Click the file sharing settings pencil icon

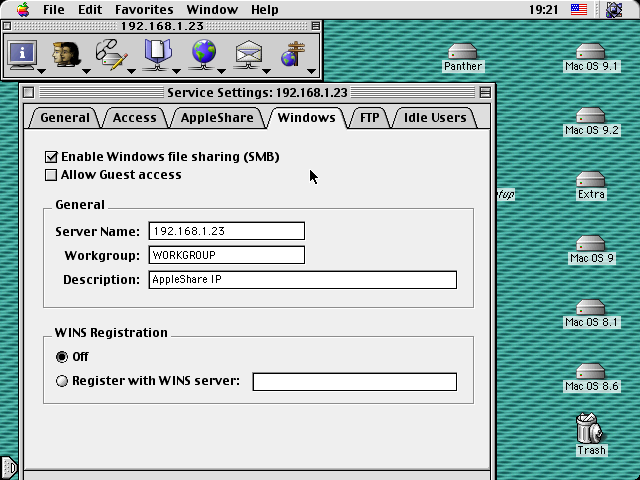tap(111, 54)
